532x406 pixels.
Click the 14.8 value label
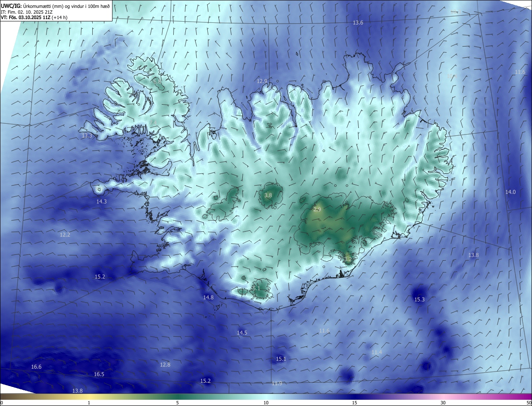click(208, 298)
